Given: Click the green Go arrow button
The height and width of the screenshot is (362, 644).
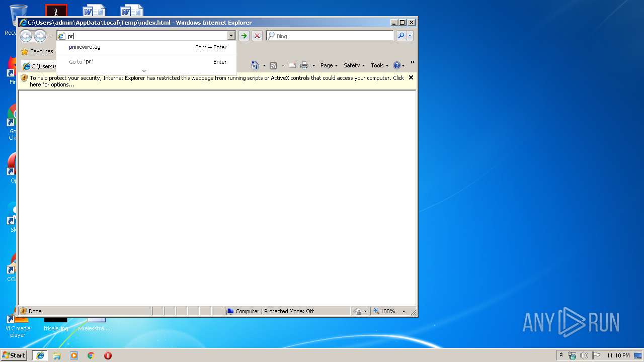Looking at the screenshot, I should (x=244, y=36).
